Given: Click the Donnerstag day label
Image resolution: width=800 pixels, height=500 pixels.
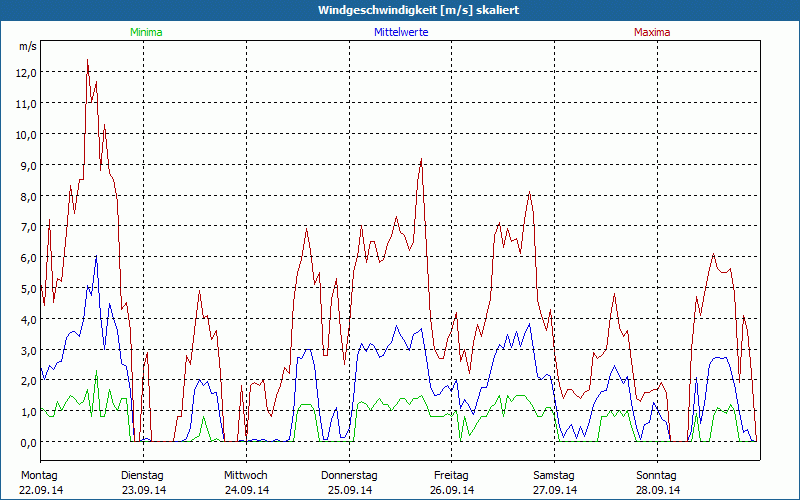Looking at the screenshot, I should coord(349,476).
